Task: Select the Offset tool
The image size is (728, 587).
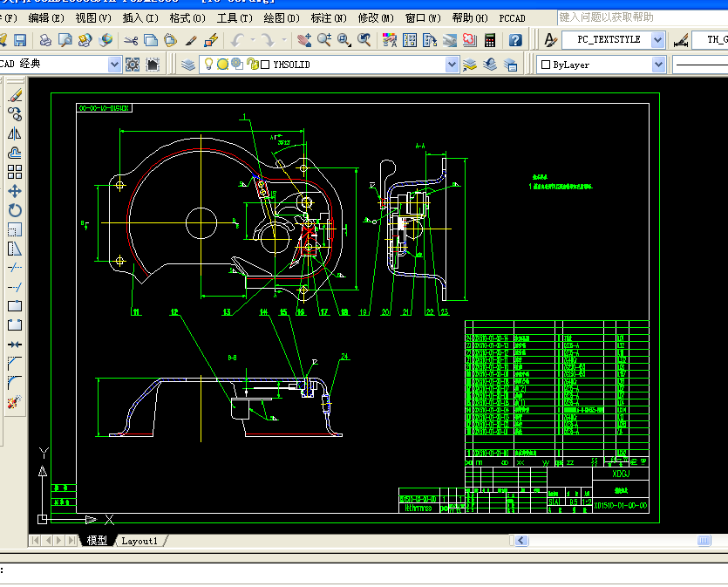Action: coord(15,153)
